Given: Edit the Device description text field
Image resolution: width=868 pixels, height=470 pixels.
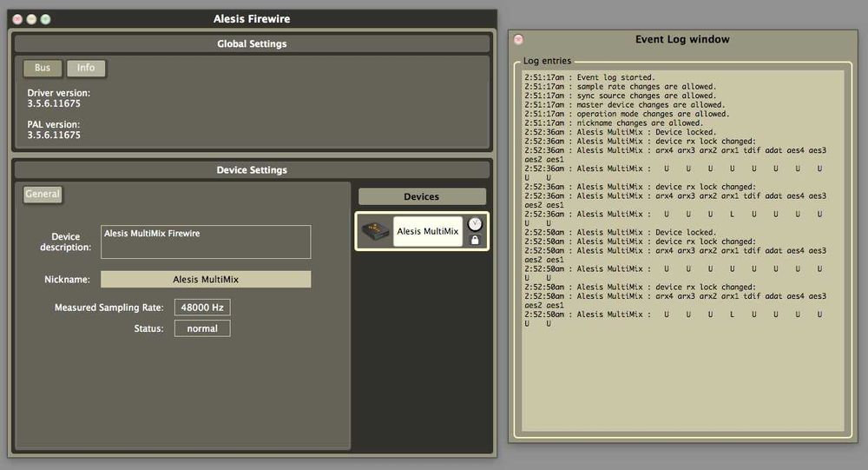Looking at the screenshot, I should tap(206, 242).
